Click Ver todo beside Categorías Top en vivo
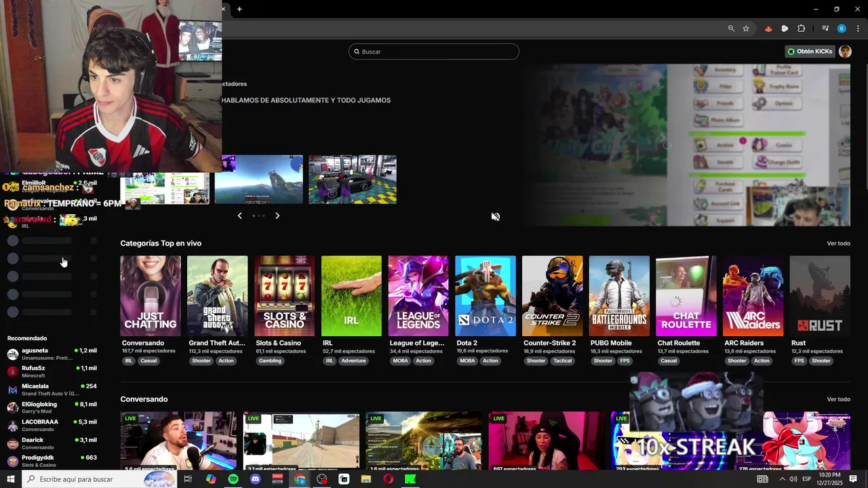 [x=838, y=243]
